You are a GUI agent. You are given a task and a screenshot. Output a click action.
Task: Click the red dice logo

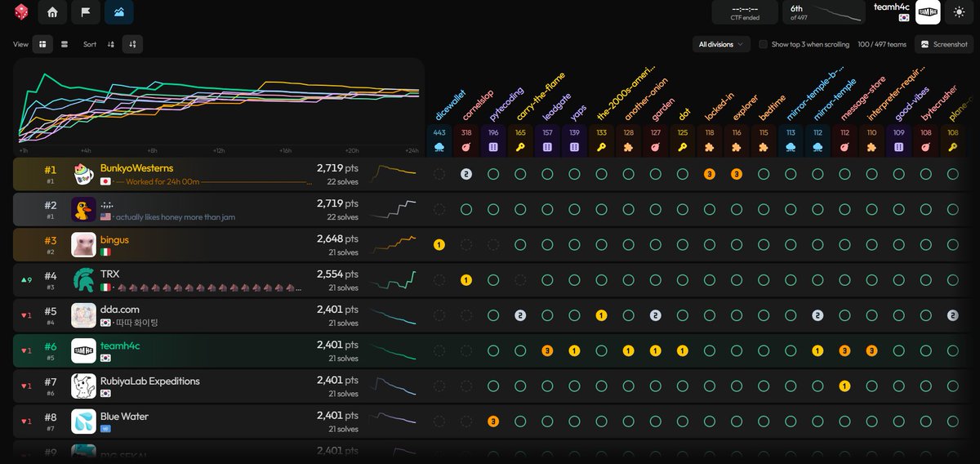click(x=21, y=12)
